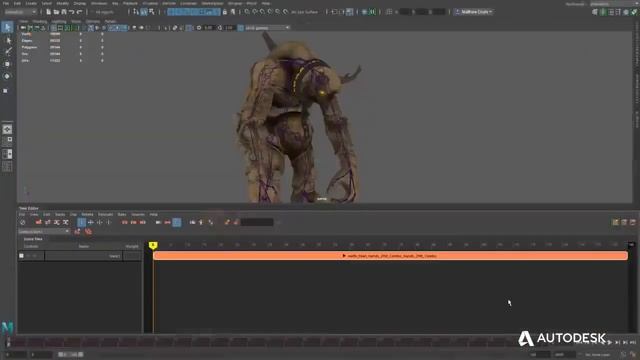The width and height of the screenshot is (640, 360).
Task: Click the track1 name field
Action: 83,256
